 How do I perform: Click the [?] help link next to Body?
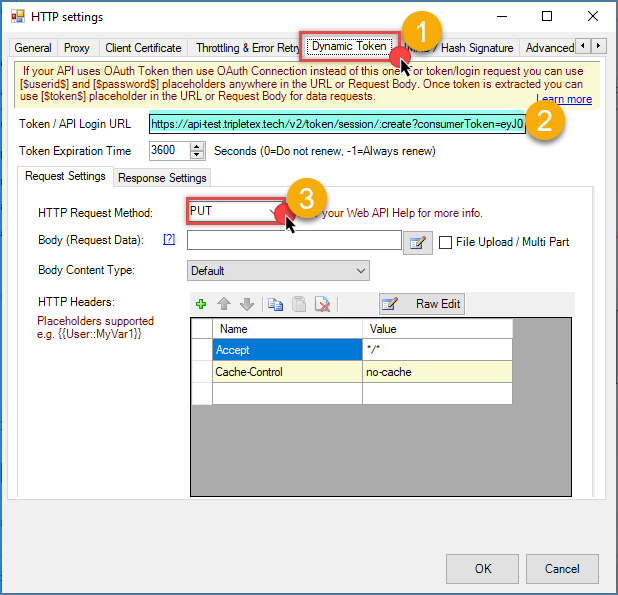169,240
